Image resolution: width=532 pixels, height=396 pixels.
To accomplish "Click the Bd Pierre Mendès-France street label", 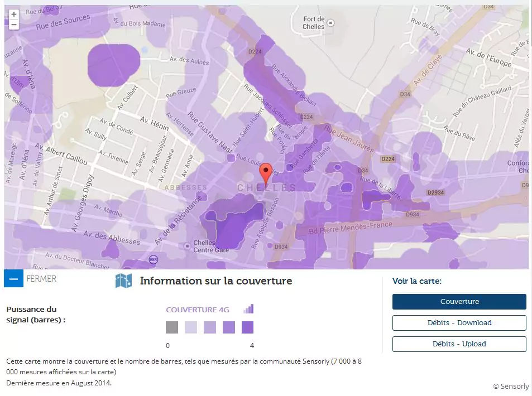I will (344, 228).
